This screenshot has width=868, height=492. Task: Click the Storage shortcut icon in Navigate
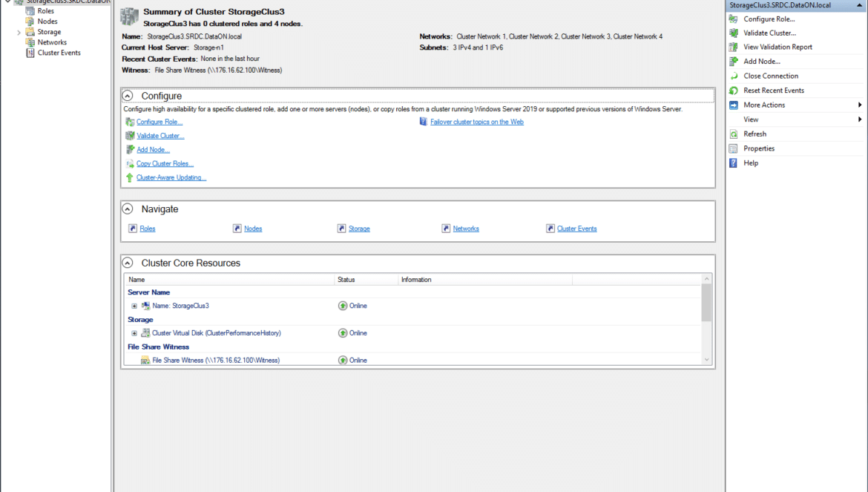click(x=341, y=229)
